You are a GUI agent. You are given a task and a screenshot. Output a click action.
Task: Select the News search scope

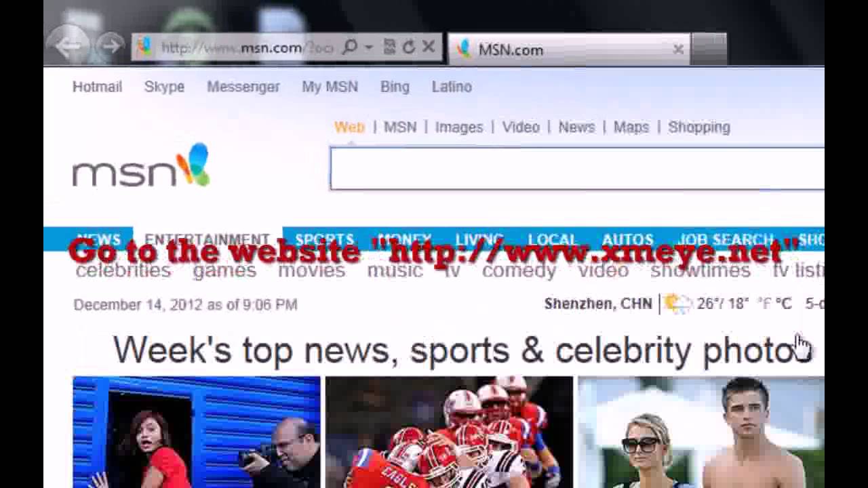click(x=576, y=127)
